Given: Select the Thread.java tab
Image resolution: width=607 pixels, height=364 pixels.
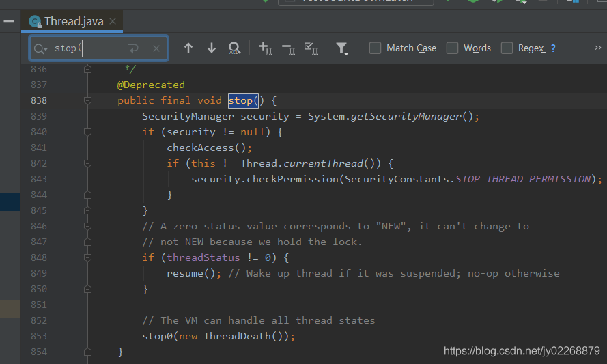Looking at the screenshot, I should (x=72, y=21).
